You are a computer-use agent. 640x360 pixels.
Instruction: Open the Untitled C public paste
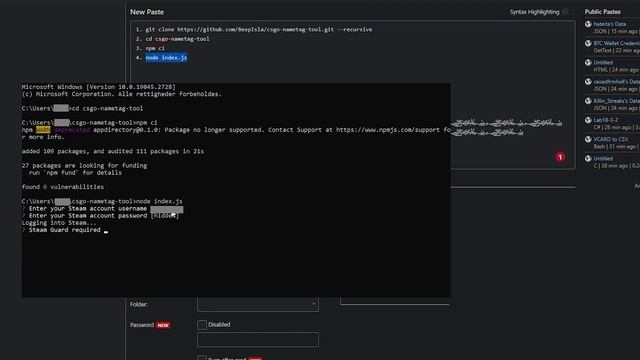click(x=603, y=158)
